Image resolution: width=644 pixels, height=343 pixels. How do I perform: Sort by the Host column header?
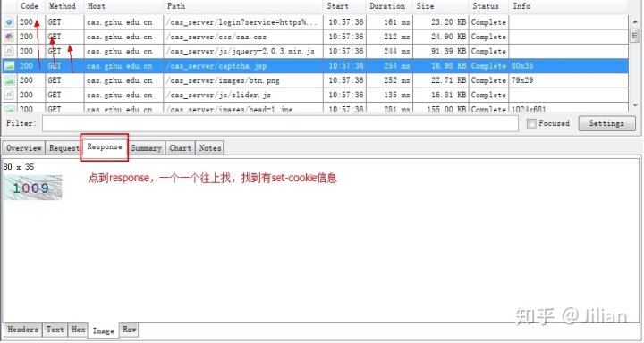tap(97, 6)
